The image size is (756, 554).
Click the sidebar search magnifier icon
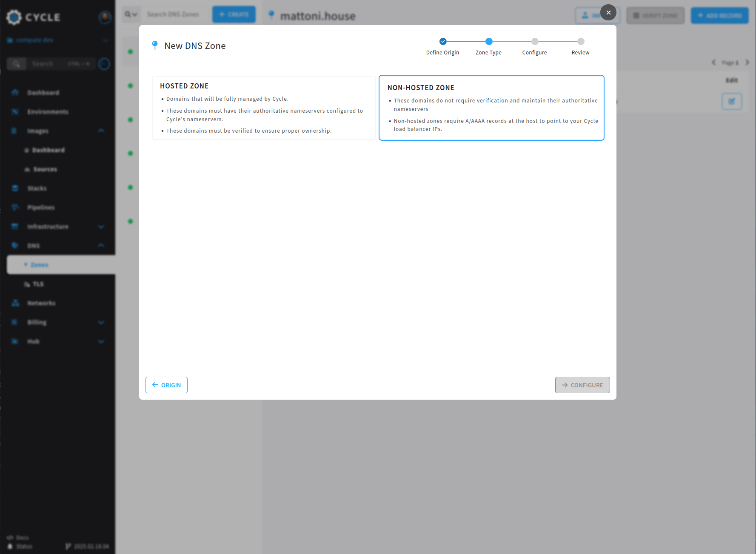tap(16, 64)
